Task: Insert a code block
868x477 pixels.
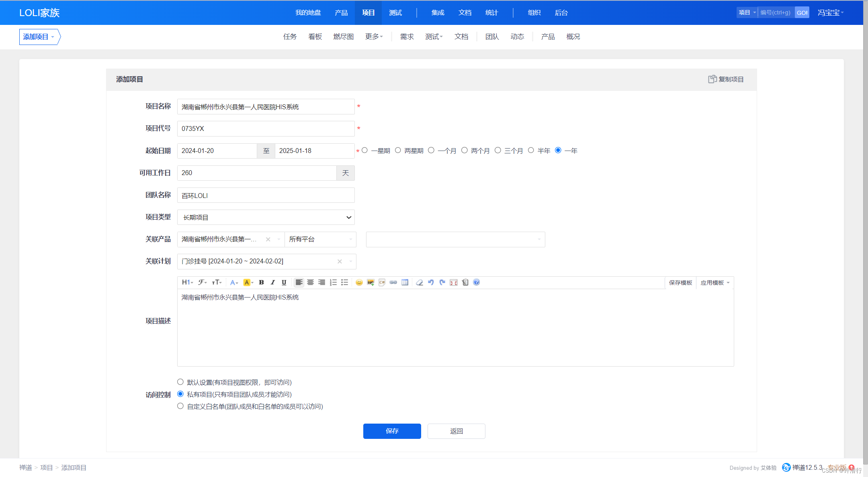Action: click(382, 282)
